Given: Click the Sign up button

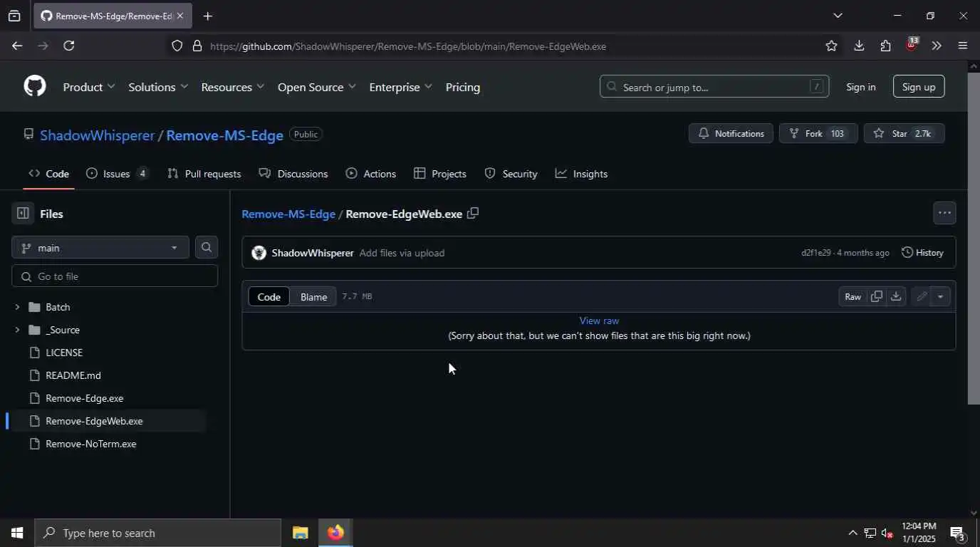Looking at the screenshot, I should (x=919, y=87).
